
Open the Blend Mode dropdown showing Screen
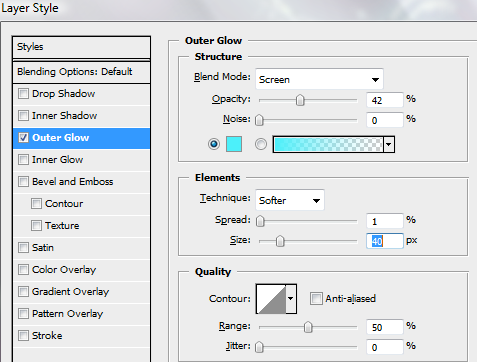pos(319,79)
